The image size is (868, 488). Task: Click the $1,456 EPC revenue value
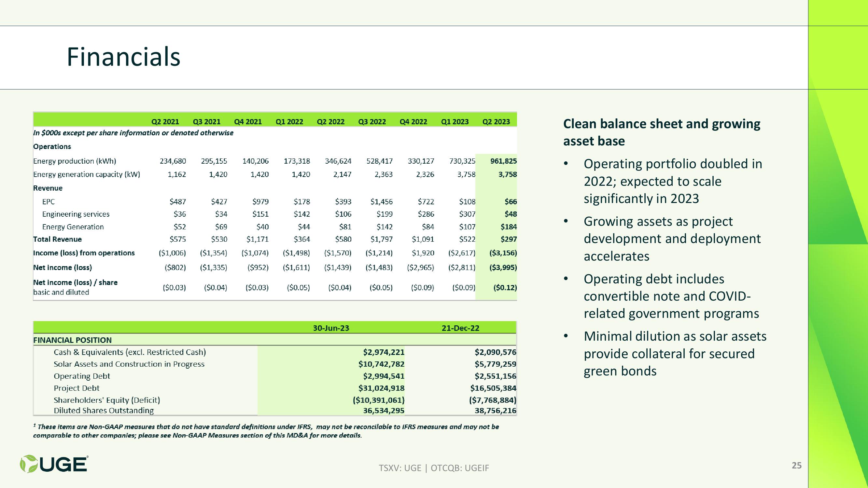pyautogui.click(x=382, y=202)
